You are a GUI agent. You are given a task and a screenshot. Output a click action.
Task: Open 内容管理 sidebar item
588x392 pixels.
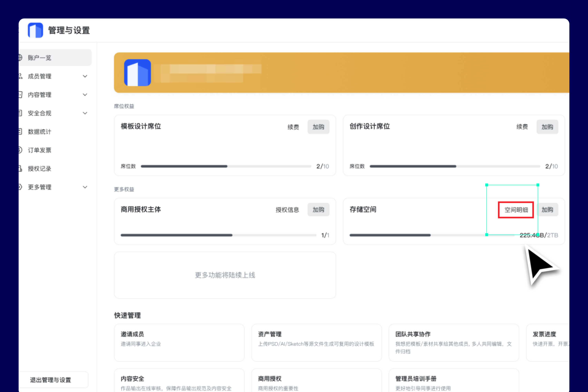(x=40, y=95)
